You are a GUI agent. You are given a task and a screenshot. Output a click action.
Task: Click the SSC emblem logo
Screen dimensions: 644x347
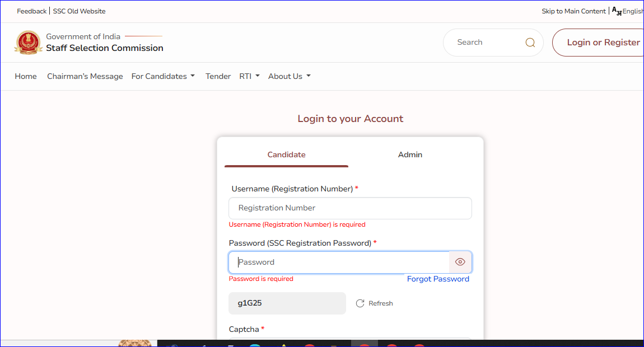(28, 43)
